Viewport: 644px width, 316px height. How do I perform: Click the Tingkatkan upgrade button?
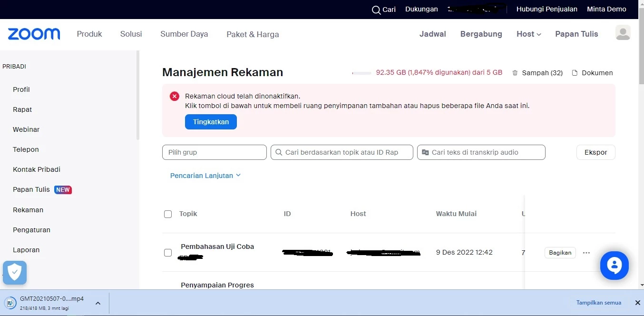point(211,122)
